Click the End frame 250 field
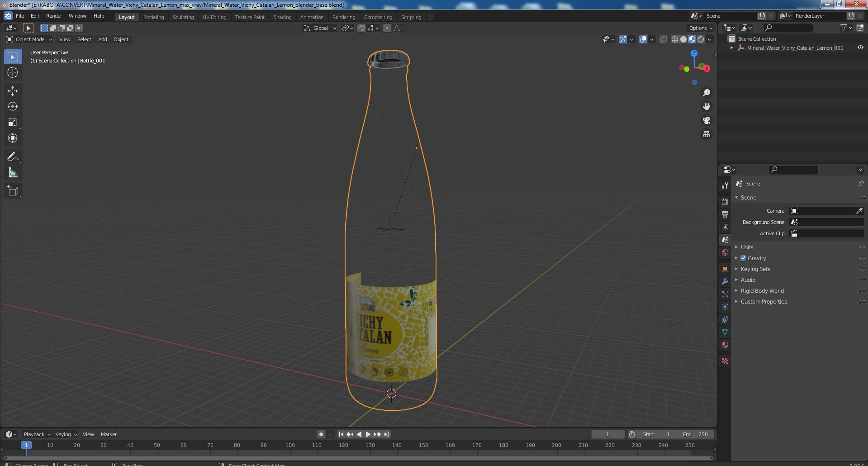868x466 pixels. [x=695, y=434]
